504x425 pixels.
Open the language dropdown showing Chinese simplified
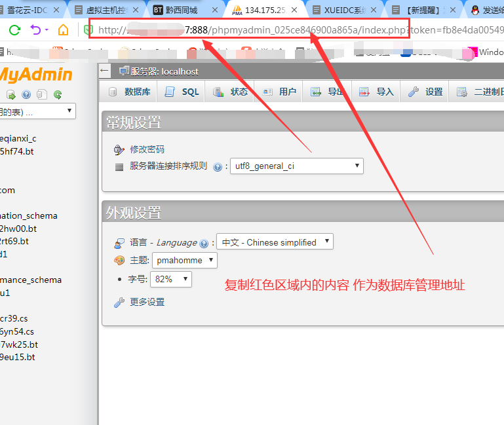pyautogui.click(x=275, y=242)
